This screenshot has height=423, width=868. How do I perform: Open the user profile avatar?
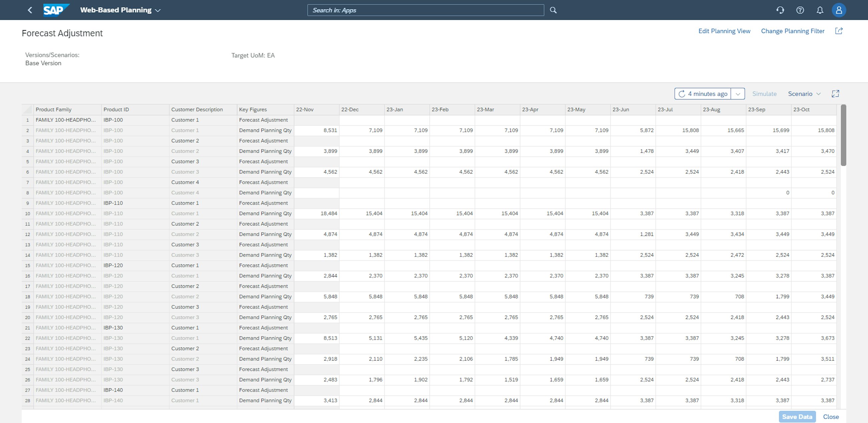pyautogui.click(x=839, y=10)
